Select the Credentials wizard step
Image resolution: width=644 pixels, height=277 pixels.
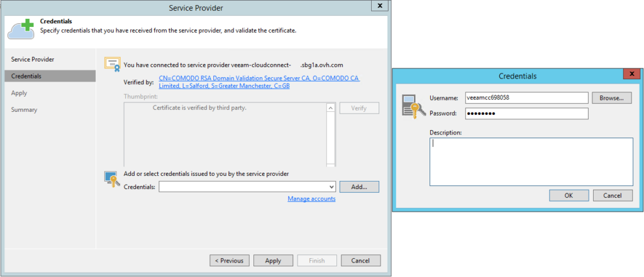coord(50,76)
